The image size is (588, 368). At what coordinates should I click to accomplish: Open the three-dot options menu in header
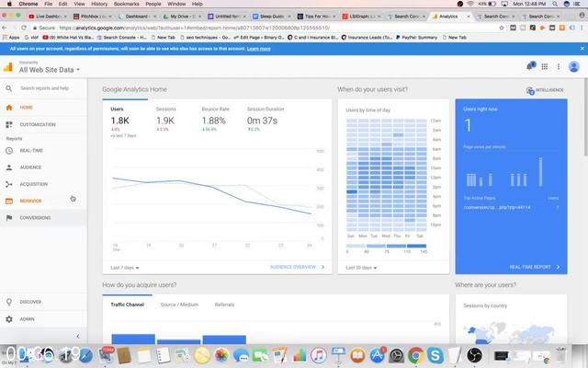(x=559, y=66)
